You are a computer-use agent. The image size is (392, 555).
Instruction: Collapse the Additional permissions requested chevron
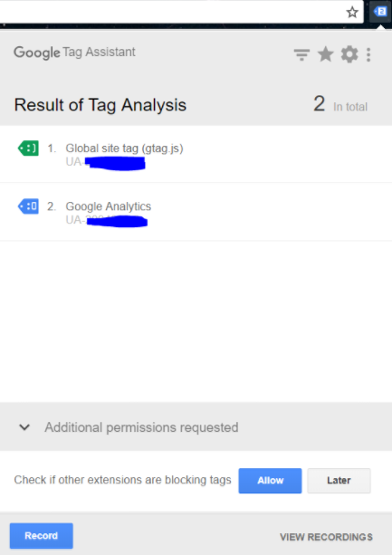point(24,427)
